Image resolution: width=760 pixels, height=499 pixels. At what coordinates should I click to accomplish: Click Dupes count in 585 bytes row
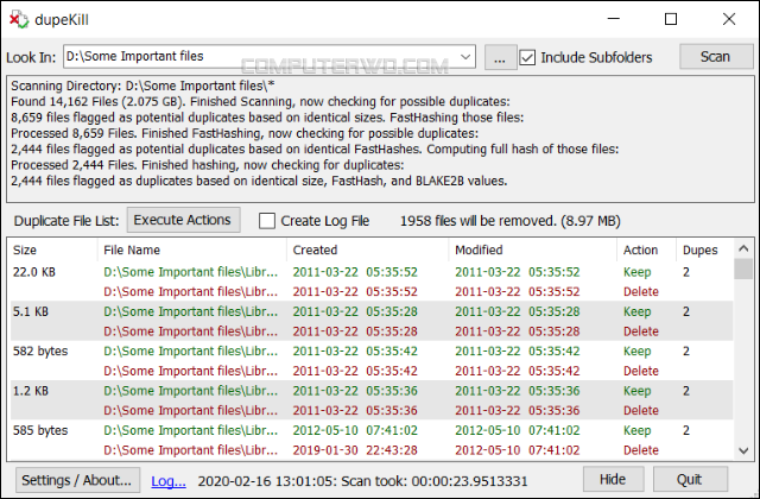pos(686,430)
